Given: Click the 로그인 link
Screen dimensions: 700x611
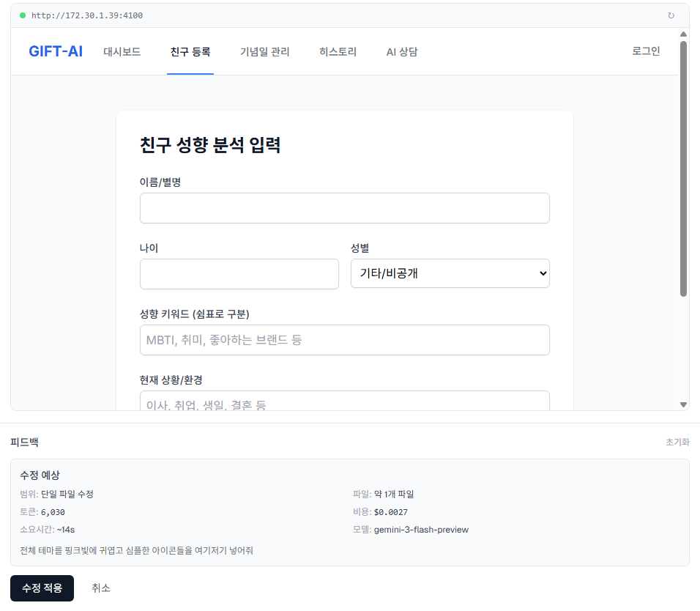Looking at the screenshot, I should click(x=646, y=51).
